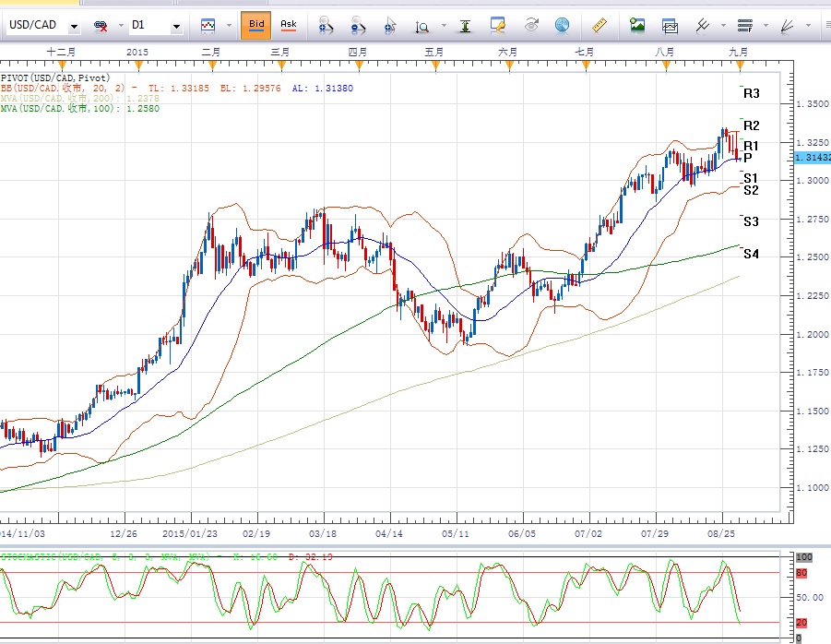Click the MVA 100 indicator label
831x644 pixels.
pyautogui.click(x=79, y=109)
